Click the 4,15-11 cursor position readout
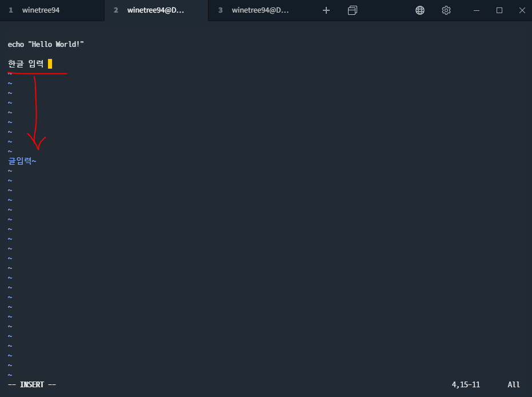 [x=466, y=384]
